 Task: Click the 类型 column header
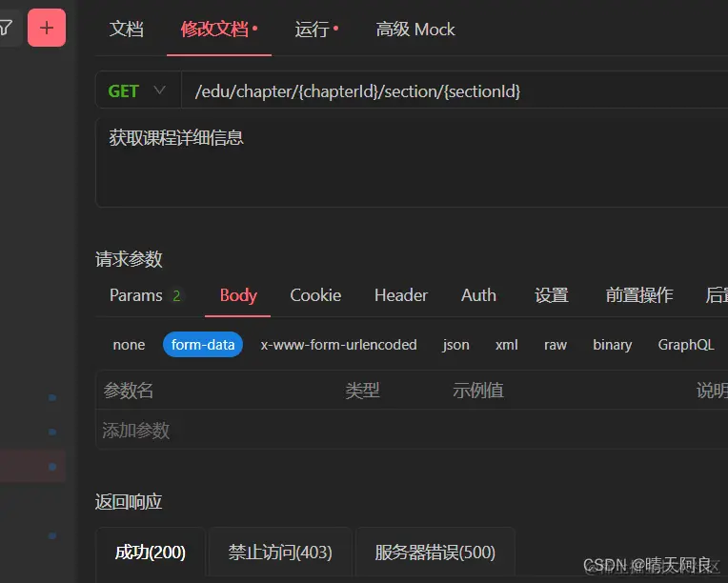pyautogui.click(x=363, y=391)
